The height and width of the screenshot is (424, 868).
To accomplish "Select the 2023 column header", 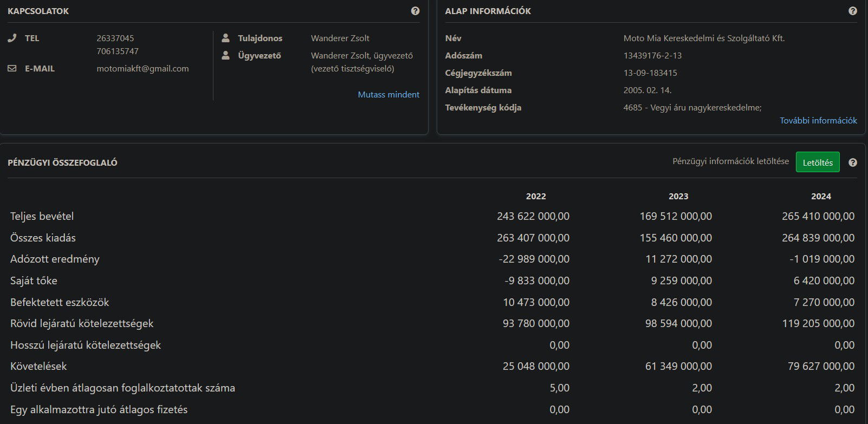I will pyautogui.click(x=678, y=196).
